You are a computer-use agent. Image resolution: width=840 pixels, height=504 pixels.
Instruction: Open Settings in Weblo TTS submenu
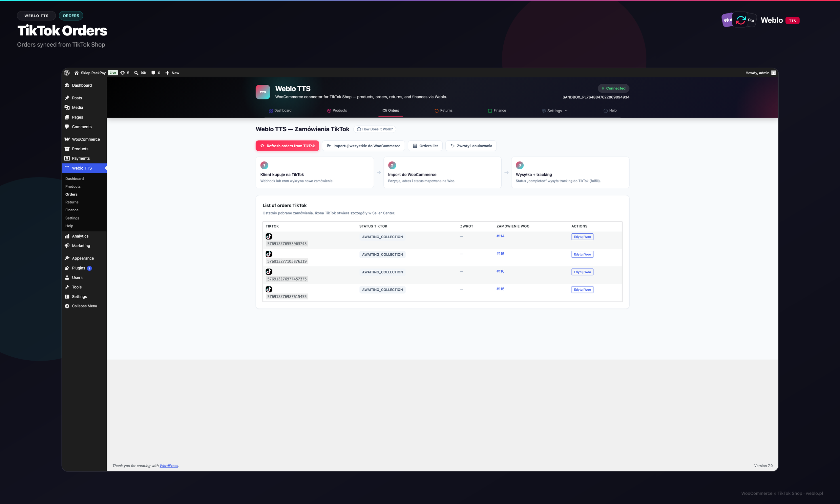coord(72,218)
